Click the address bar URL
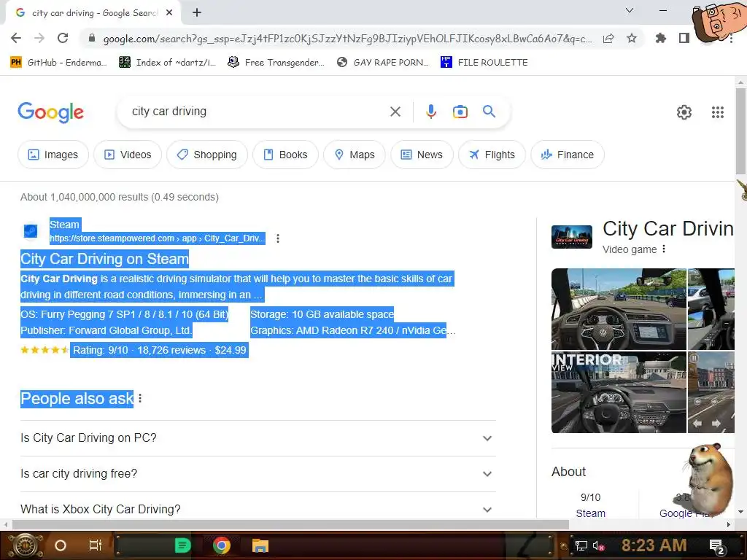747x560 pixels. [347, 39]
